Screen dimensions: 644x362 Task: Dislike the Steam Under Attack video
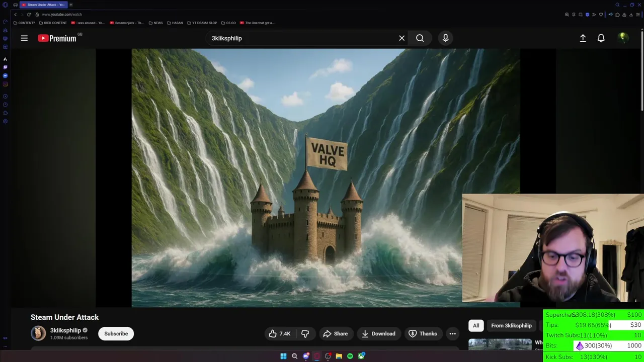[305, 333]
